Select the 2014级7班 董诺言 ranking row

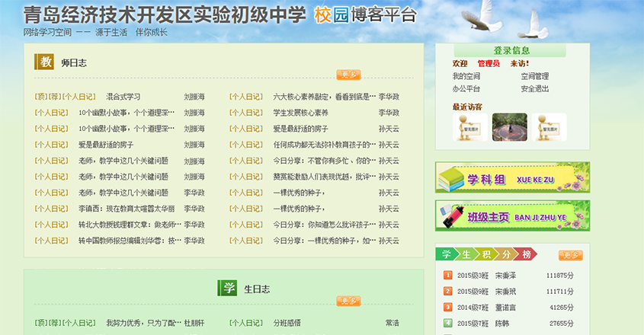click(x=508, y=308)
